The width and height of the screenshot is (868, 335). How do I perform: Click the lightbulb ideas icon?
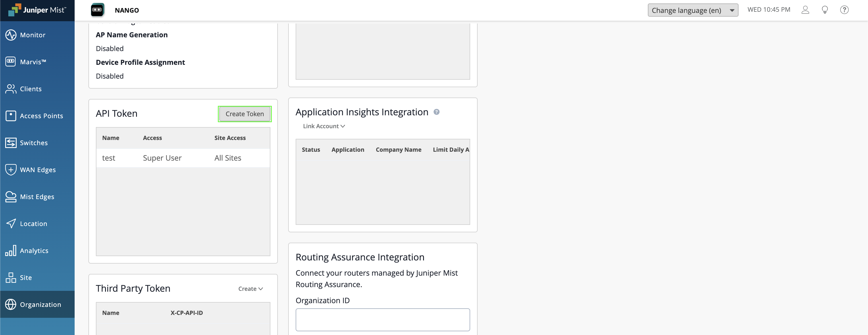click(x=825, y=10)
